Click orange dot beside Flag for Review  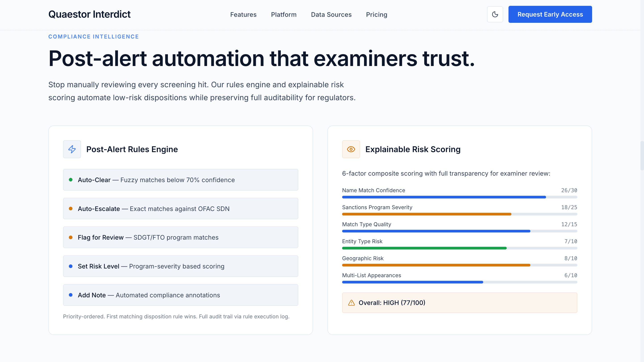[x=71, y=237]
